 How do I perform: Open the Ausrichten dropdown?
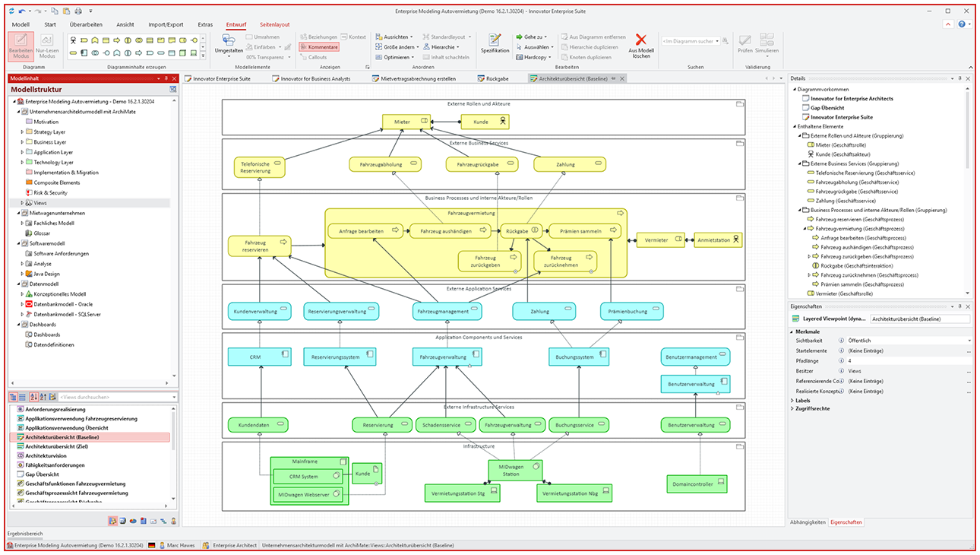coord(397,36)
